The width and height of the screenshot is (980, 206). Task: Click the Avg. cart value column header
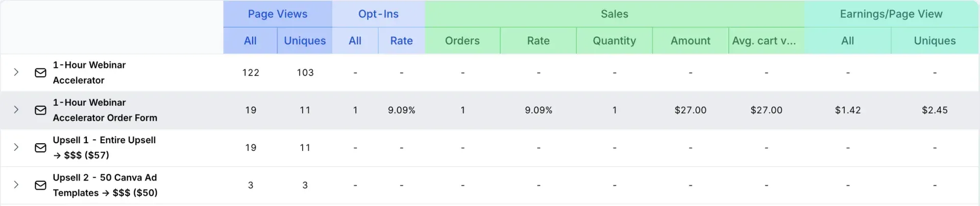[x=764, y=41]
